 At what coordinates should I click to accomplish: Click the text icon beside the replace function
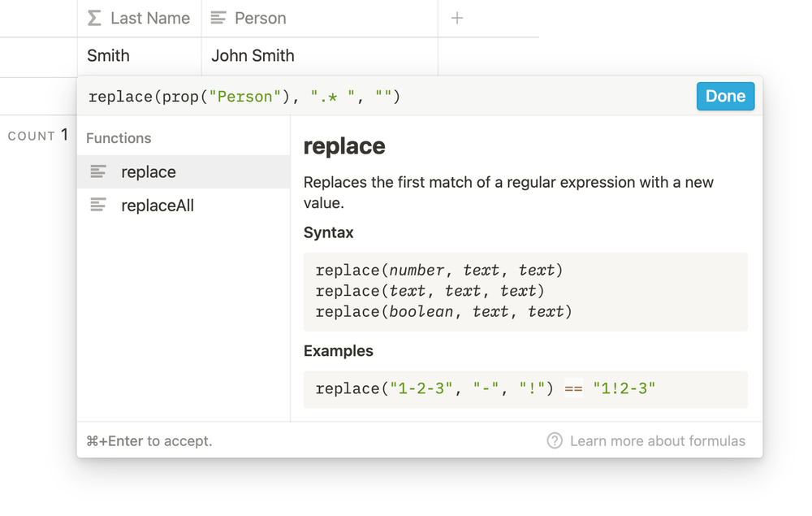click(98, 171)
